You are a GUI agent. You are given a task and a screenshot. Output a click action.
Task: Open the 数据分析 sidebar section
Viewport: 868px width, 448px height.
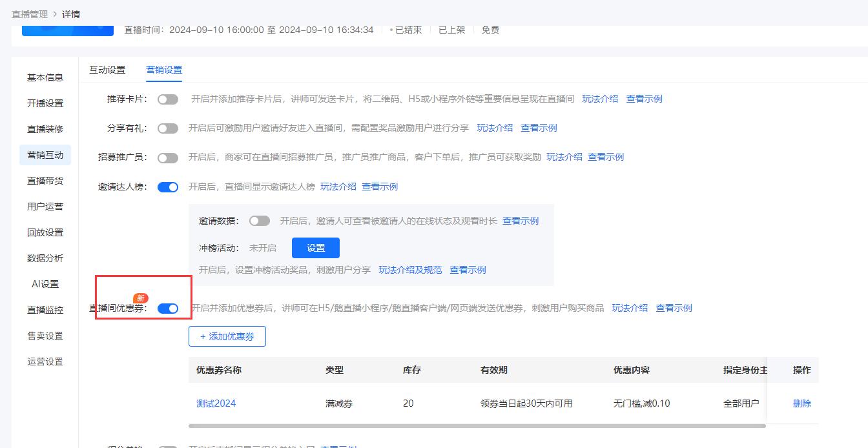coord(45,258)
